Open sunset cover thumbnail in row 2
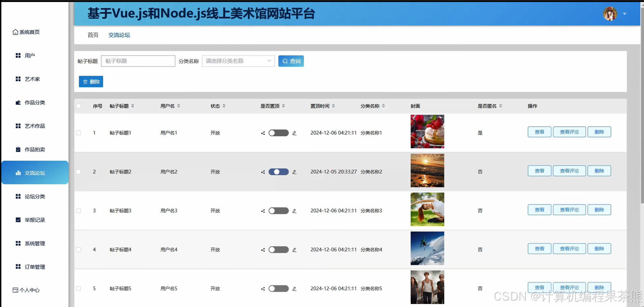The height and width of the screenshot is (307, 644). click(427, 171)
